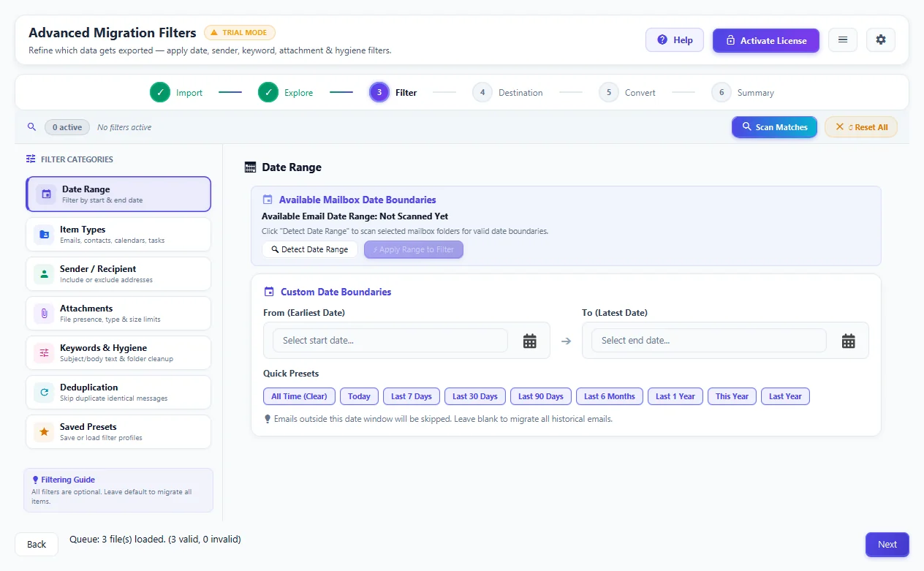Click Detect Date Range
This screenshot has width=924, height=571.
coord(310,249)
